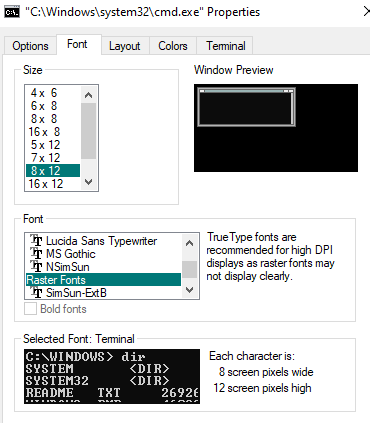Switch to the Layout tab
Viewport: 370px width, 423px height.
click(x=125, y=46)
